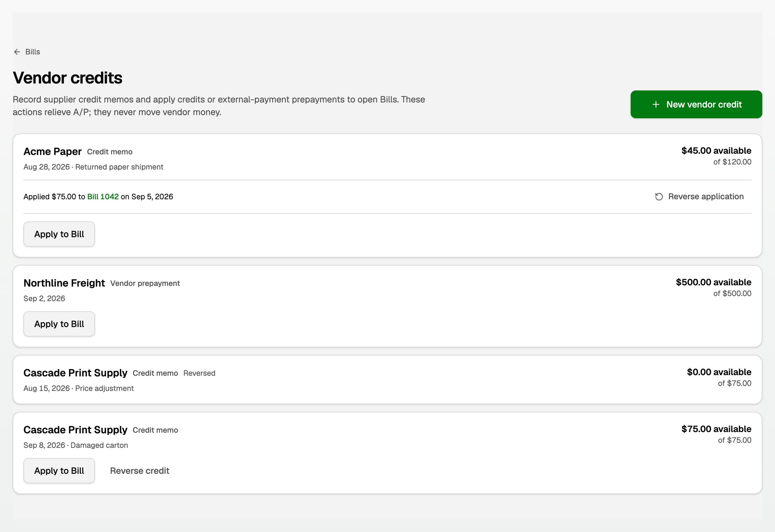
Task: Apply Cascade Print Supply Damaged carton credit to Bill
Action: pos(59,470)
